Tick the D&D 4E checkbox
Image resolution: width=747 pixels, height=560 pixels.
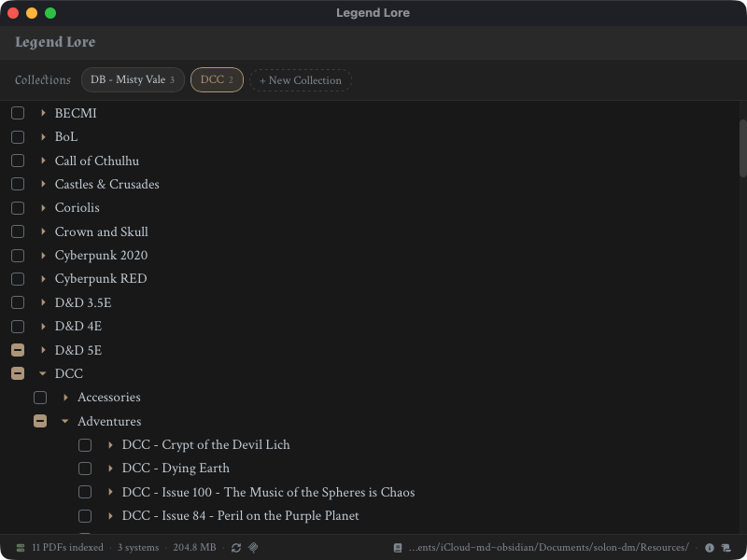click(x=18, y=326)
